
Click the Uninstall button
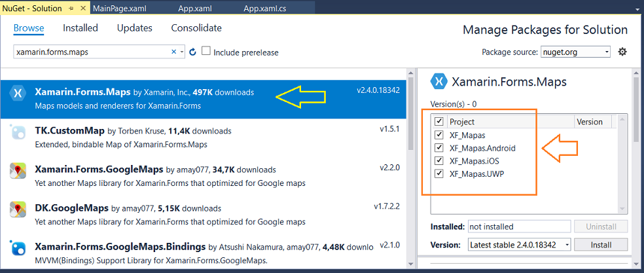coord(601,227)
